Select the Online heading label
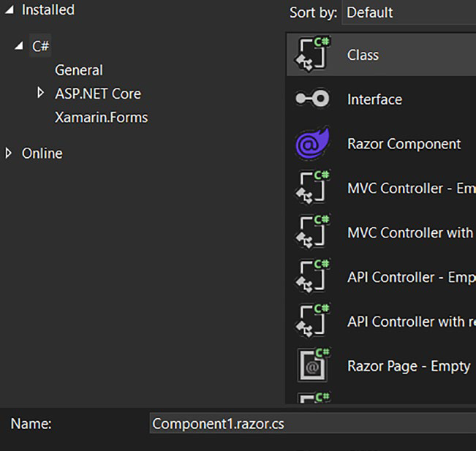This screenshot has width=476, height=451. pos(42,154)
